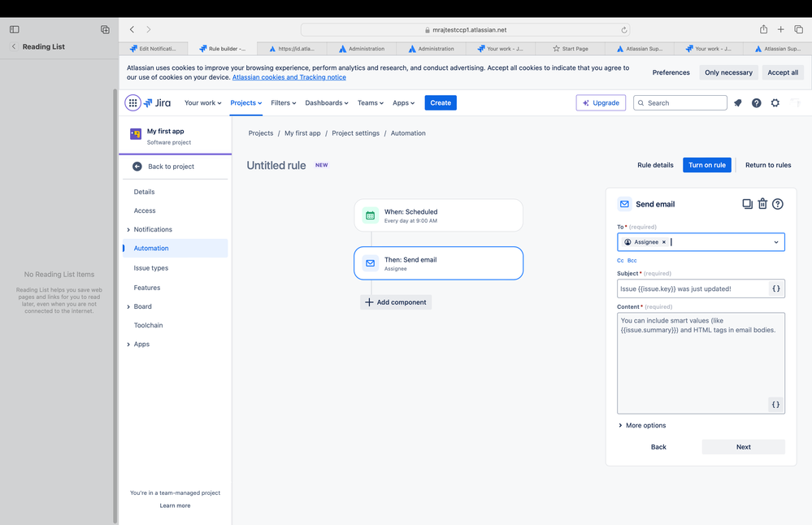Image resolution: width=812 pixels, height=525 pixels.
Task: Go back with Safari back arrow
Action: tap(132, 29)
